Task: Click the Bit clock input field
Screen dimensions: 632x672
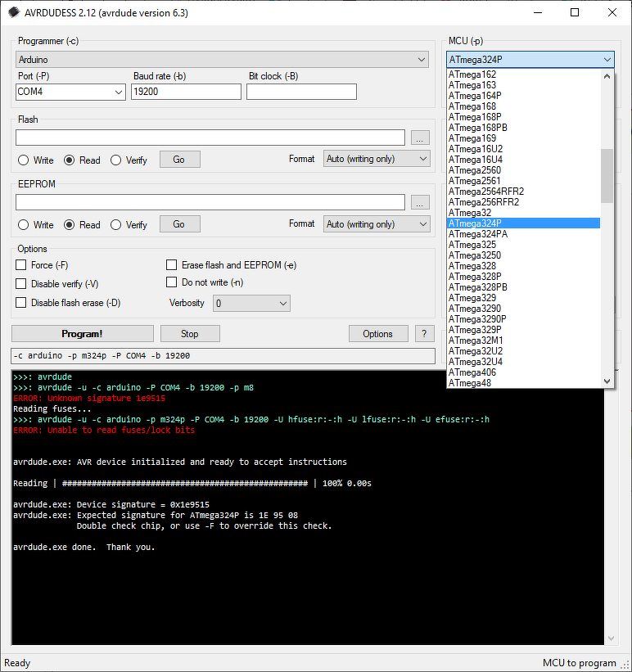Action: [x=301, y=92]
